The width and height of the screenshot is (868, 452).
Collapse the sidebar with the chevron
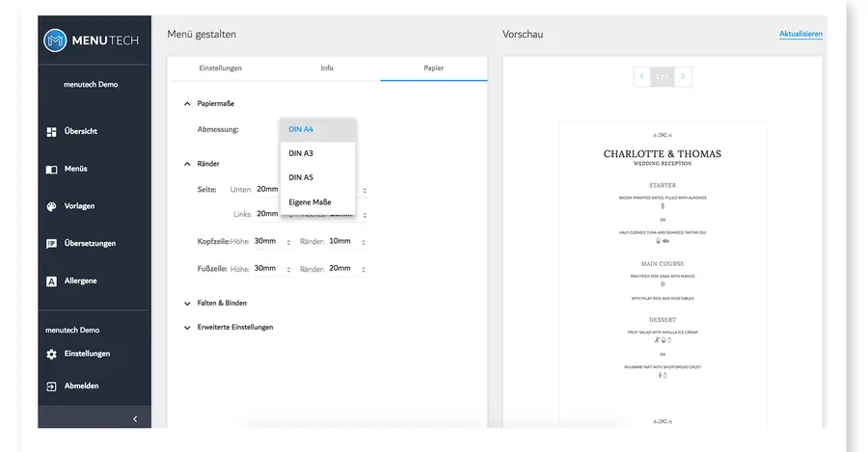point(134,418)
